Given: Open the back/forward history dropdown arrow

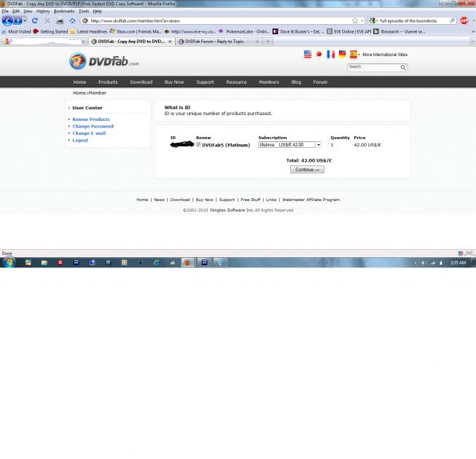Looking at the screenshot, I should [x=26, y=21].
